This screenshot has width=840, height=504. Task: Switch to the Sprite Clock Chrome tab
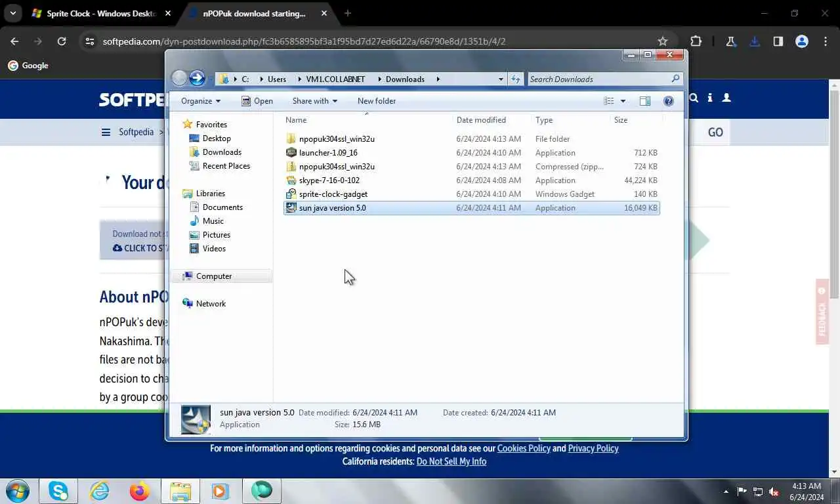(x=102, y=13)
